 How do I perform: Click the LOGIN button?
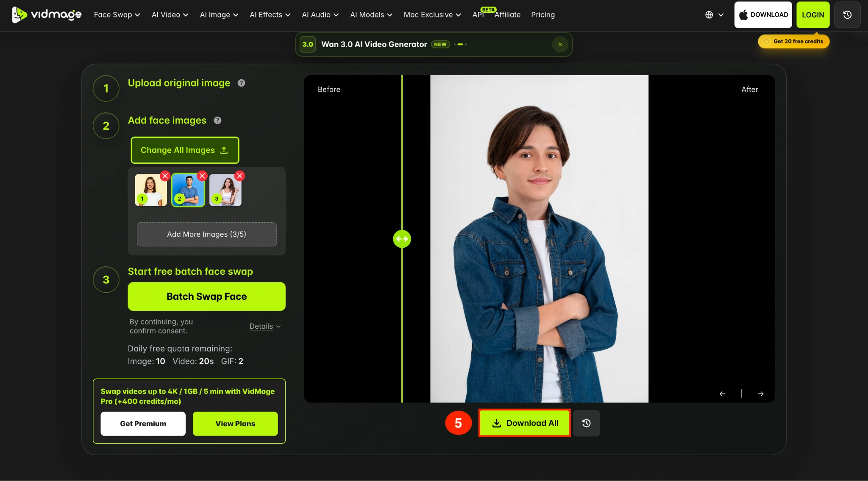pyautogui.click(x=812, y=15)
